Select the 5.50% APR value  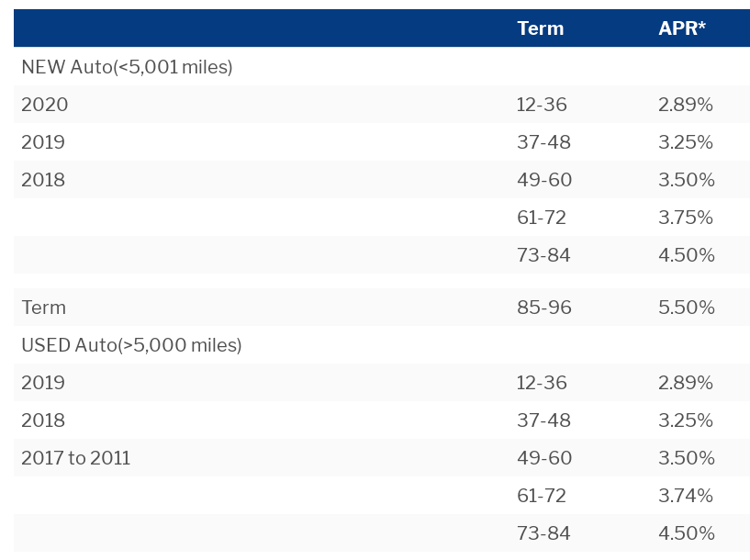coord(687,307)
